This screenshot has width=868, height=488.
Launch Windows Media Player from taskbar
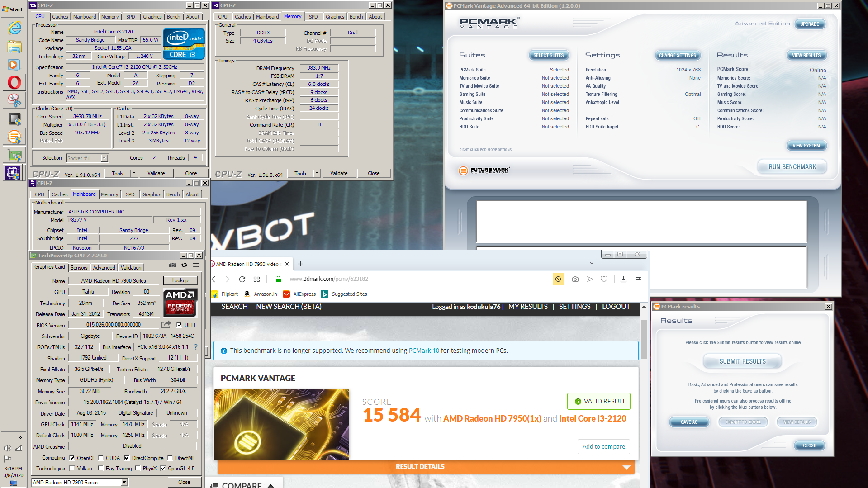[14, 65]
